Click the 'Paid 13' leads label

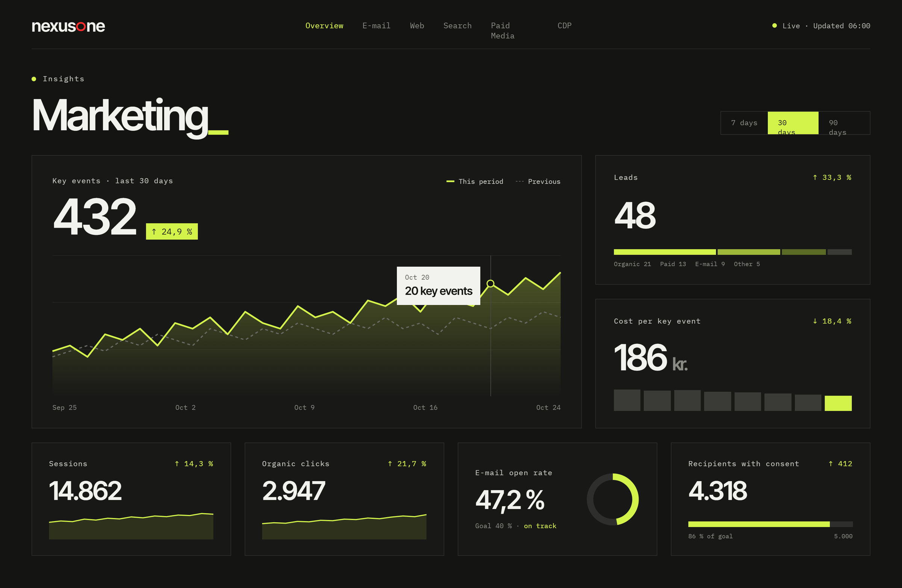(673, 264)
